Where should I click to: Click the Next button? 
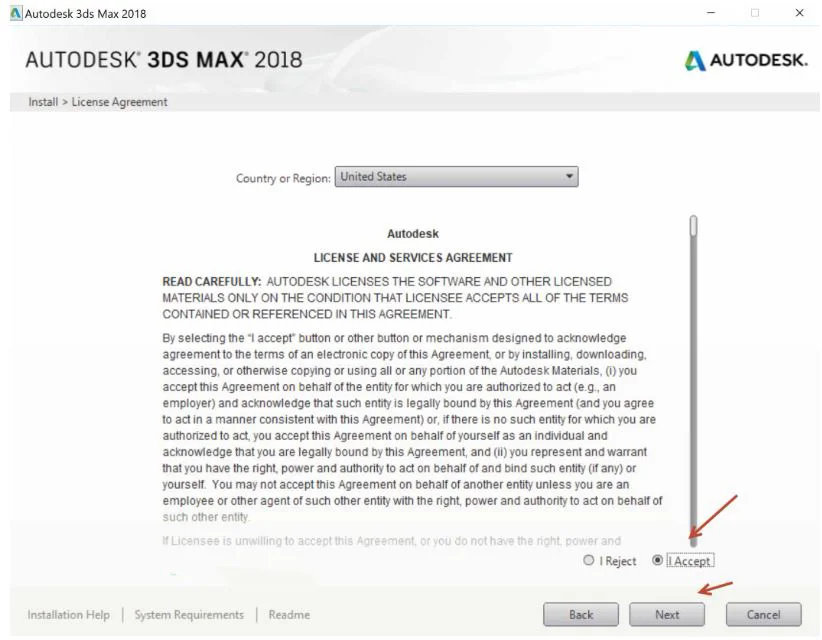[x=667, y=614]
